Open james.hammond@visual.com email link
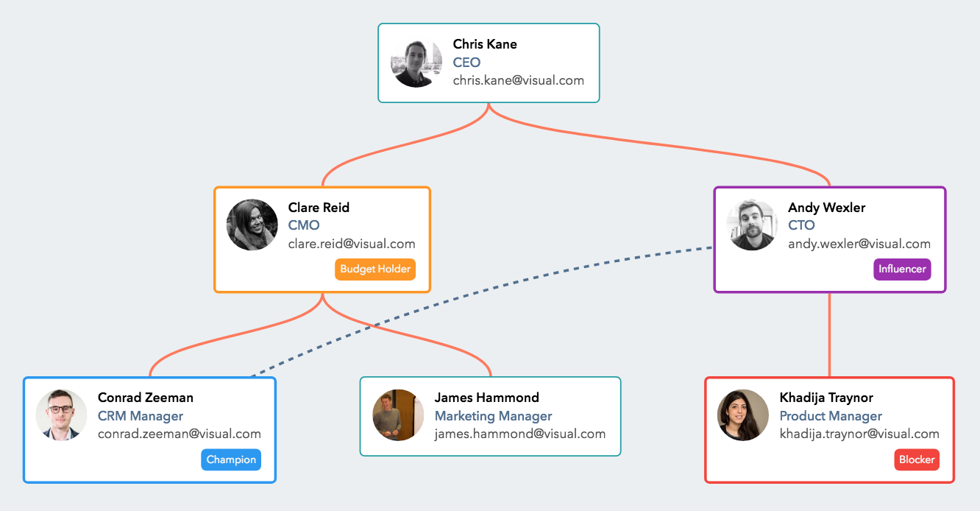This screenshot has height=511, width=980. click(x=520, y=434)
